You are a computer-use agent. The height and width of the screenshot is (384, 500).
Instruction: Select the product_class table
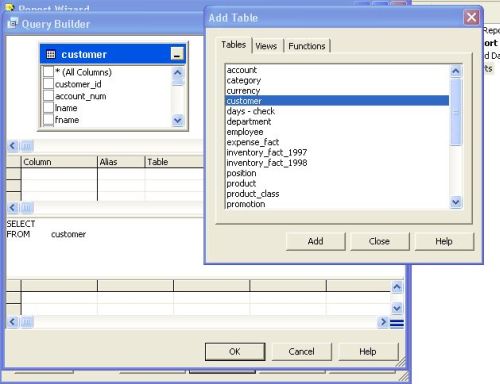(337, 194)
